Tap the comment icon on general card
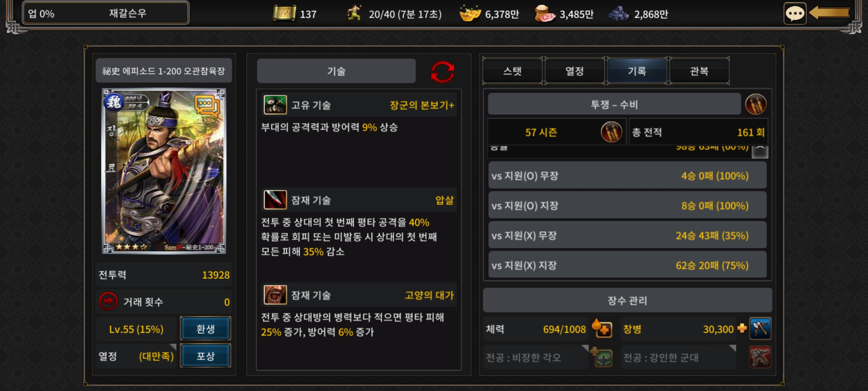 (x=207, y=106)
